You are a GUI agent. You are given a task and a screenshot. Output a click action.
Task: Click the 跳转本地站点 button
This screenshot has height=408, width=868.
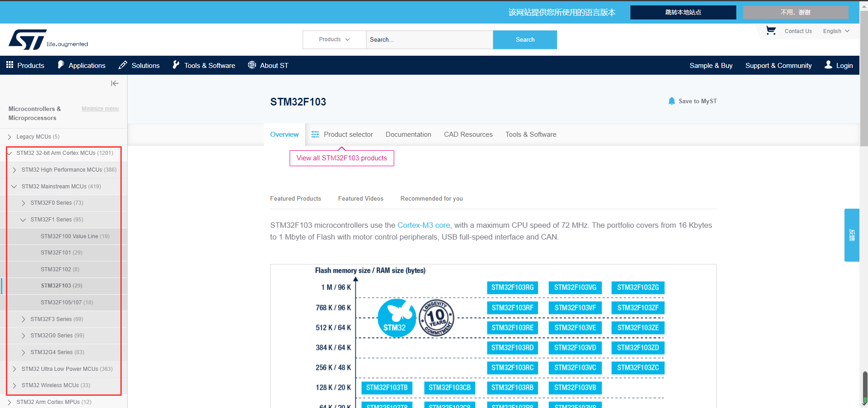coord(683,12)
